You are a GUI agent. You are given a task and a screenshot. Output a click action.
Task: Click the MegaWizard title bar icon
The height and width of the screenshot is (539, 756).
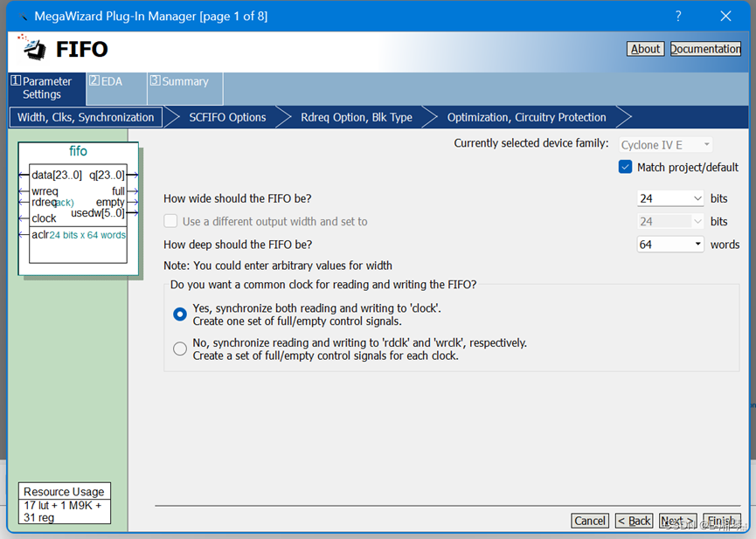pyautogui.click(x=23, y=17)
